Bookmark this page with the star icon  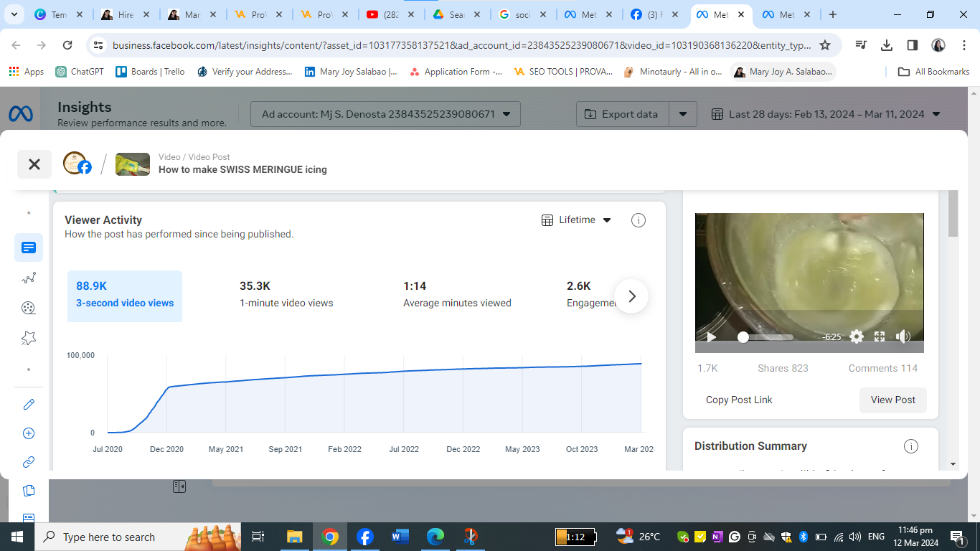point(825,45)
